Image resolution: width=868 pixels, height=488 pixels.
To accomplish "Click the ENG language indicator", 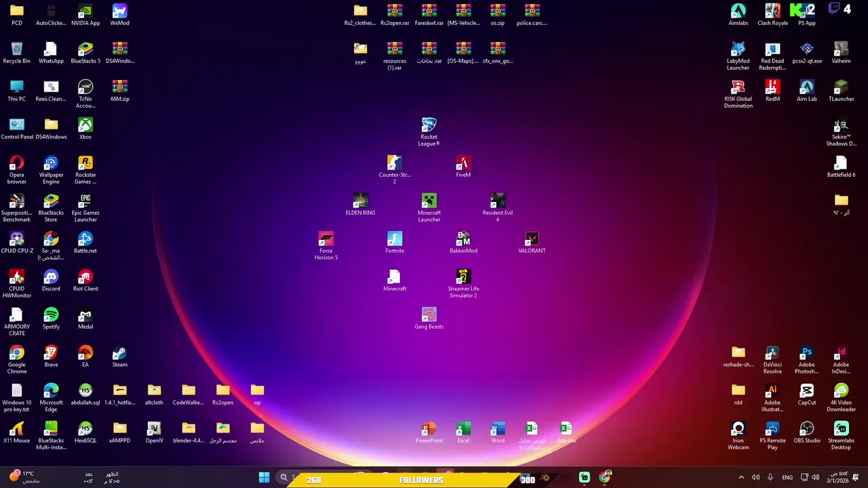I will pyautogui.click(x=787, y=478).
